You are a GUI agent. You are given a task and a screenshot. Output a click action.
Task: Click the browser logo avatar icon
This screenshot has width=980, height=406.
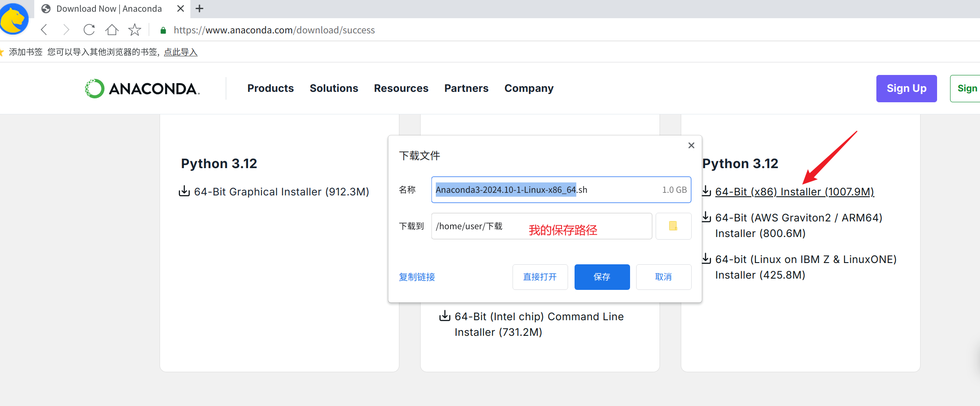click(x=14, y=19)
